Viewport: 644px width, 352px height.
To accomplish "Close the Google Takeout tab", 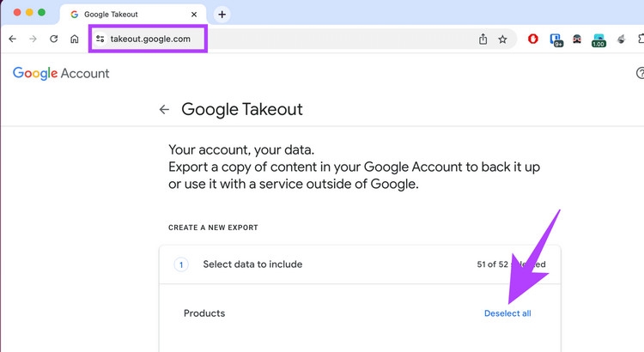I will click(x=194, y=15).
